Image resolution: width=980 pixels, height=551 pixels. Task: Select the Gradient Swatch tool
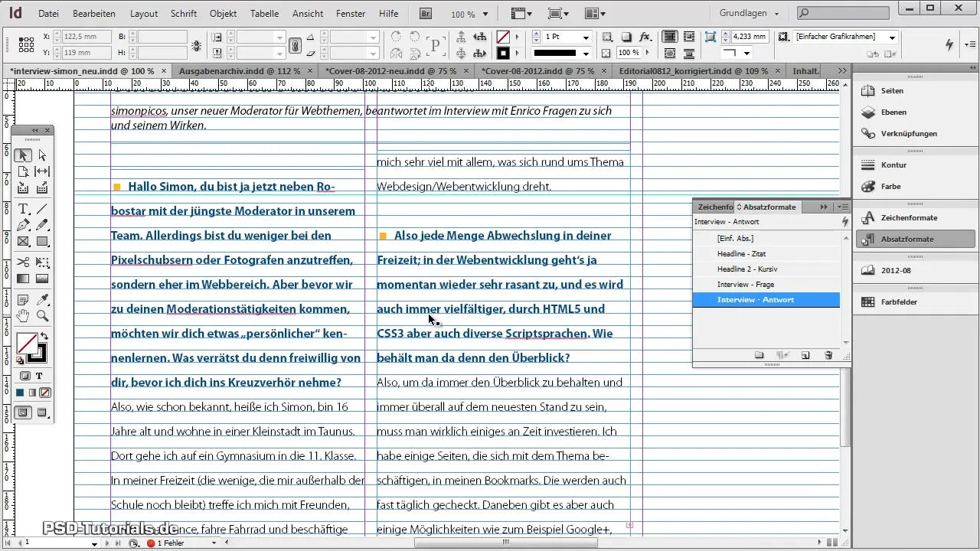coord(23,279)
